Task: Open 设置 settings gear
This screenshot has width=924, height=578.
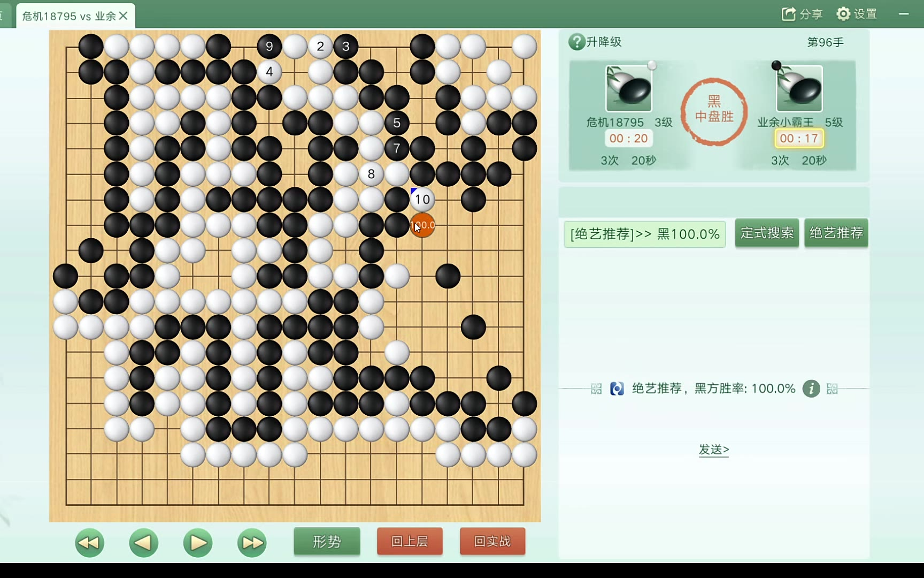Action: 843,14
